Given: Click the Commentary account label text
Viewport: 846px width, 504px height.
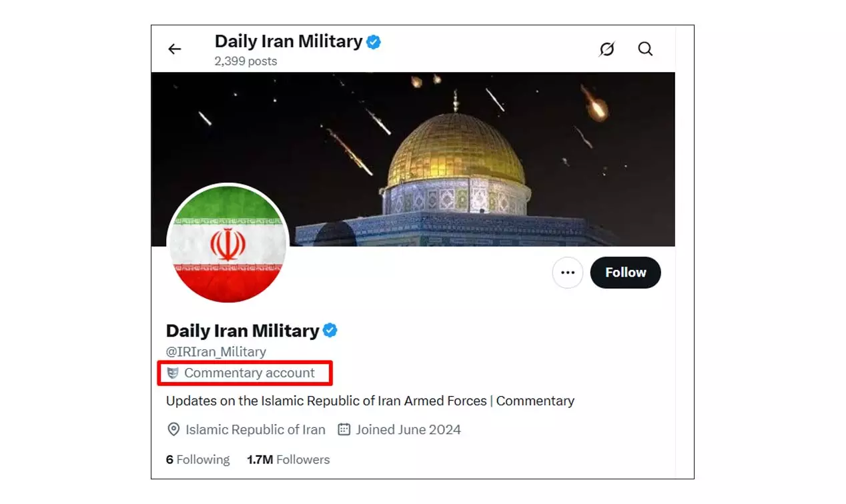Looking at the screenshot, I should pyautogui.click(x=250, y=373).
